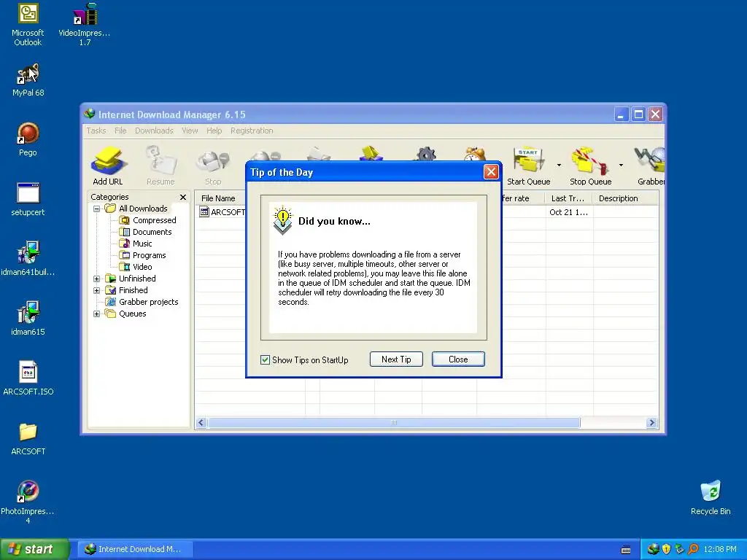Click the network tray icon
This screenshot has height=560, width=747.
point(680,549)
